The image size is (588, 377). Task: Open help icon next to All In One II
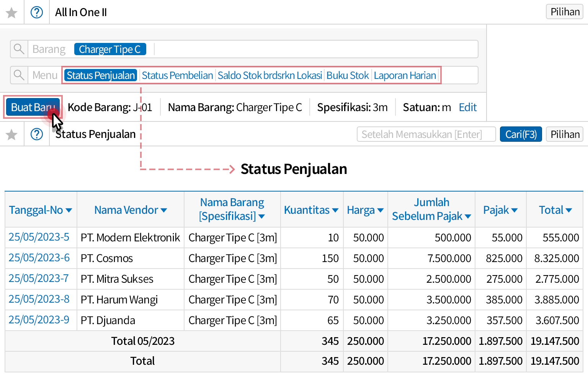point(37,13)
